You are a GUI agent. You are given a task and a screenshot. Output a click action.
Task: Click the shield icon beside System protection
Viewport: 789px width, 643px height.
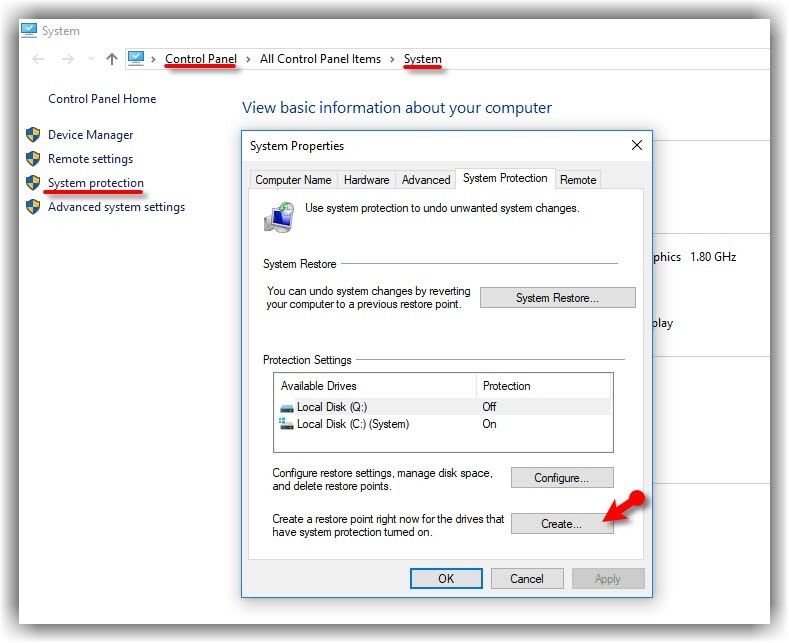tap(33, 183)
